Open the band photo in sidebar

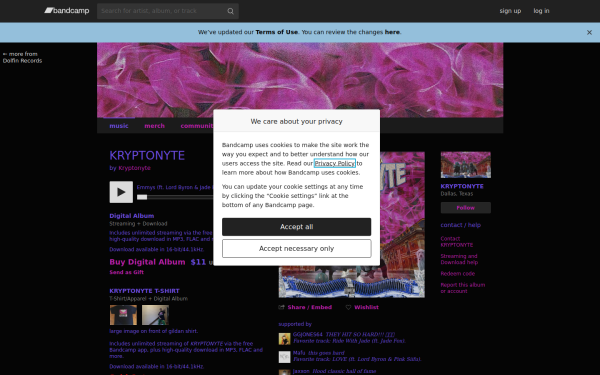click(466, 165)
